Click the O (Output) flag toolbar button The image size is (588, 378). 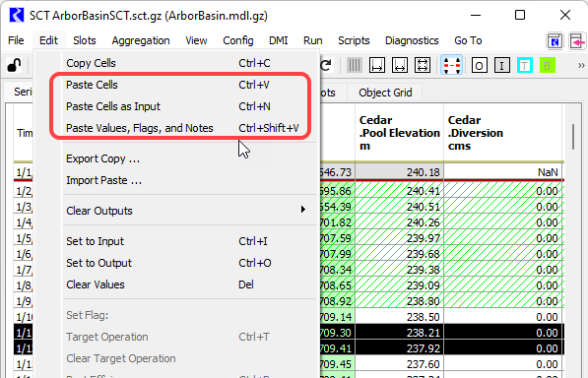click(480, 66)
